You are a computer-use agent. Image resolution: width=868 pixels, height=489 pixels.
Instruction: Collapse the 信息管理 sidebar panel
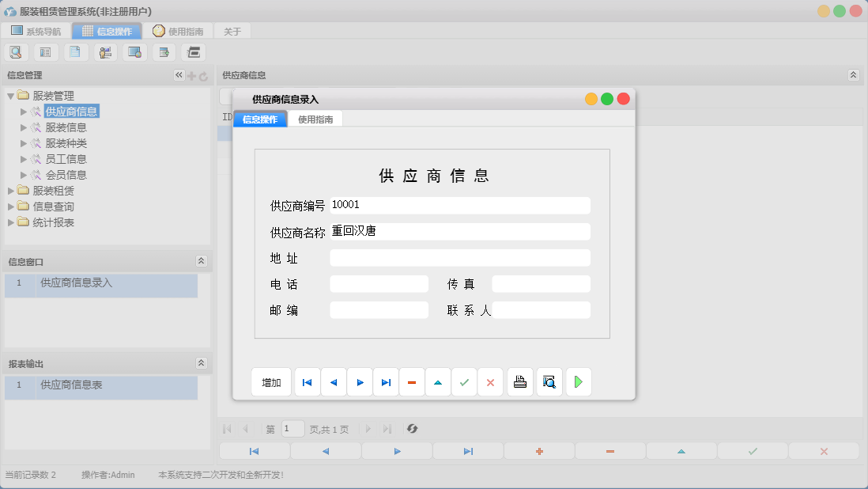[x=179, y=75]
